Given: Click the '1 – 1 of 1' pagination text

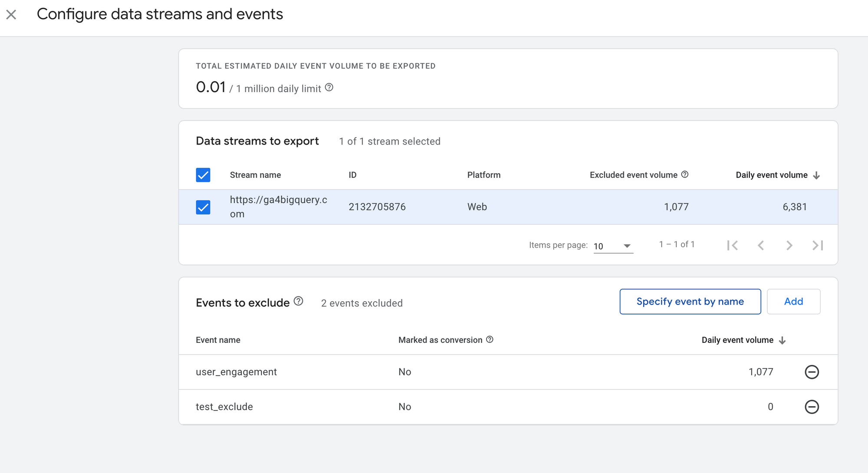Looking at the screenshot, I should (677, 244).
